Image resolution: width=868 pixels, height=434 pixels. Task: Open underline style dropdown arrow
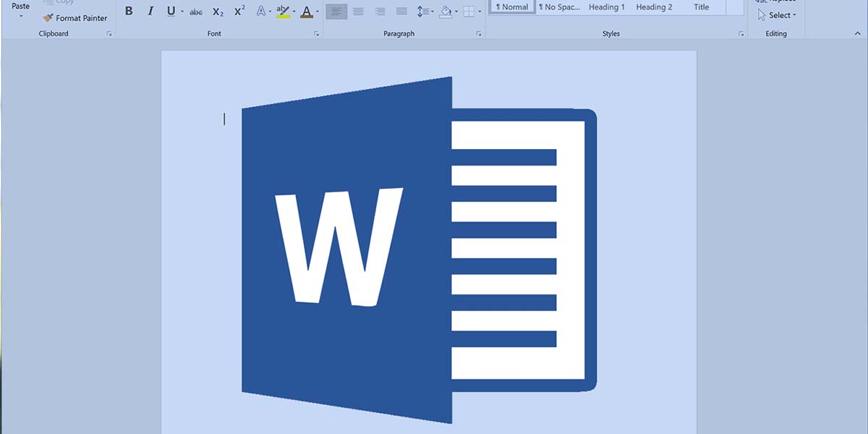point(182,12)
